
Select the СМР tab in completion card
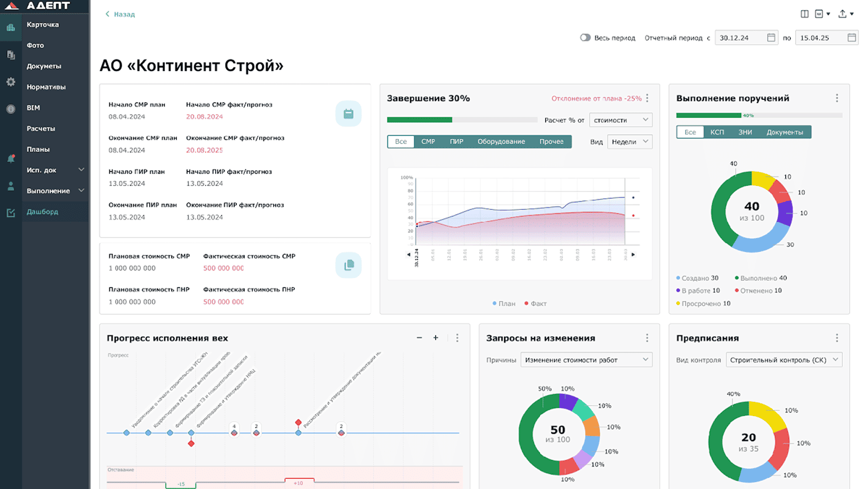point(428,142)
